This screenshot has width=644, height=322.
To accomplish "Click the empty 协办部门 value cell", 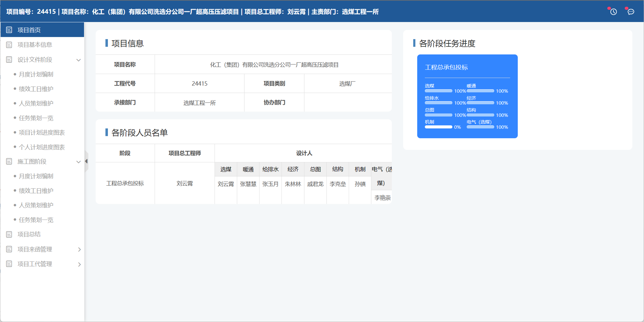I will tap(348, 103).
